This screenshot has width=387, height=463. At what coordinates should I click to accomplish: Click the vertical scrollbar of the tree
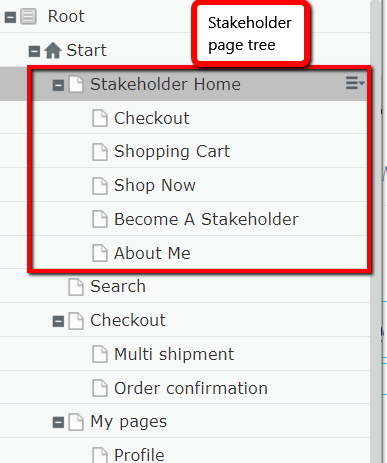point(376,231)
